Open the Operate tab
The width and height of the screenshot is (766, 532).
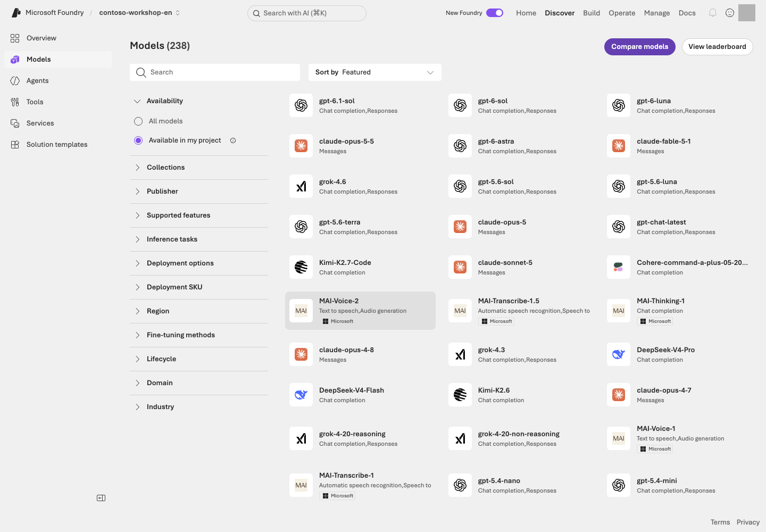(622, 13)
